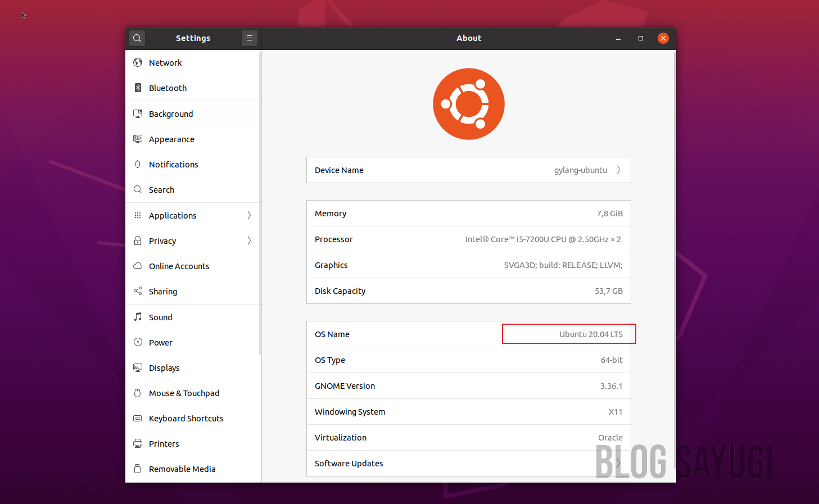Click the Device Name label
This screenshot has width=819, height=504.
tap(339, 170)
